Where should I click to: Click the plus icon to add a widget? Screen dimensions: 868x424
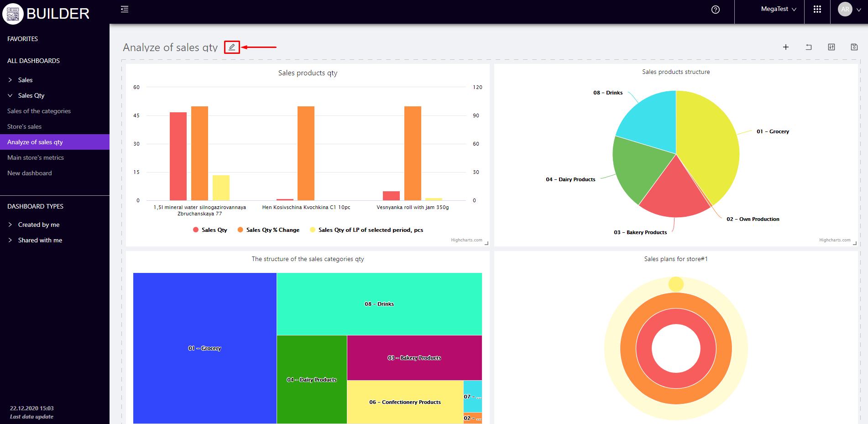coord(786,47)
